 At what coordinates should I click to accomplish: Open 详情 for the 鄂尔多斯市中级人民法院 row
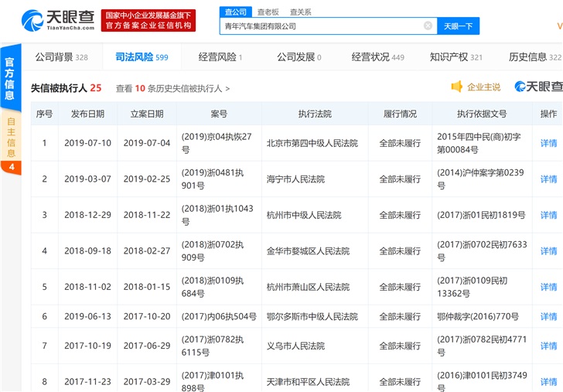click(x=548, y=316)
